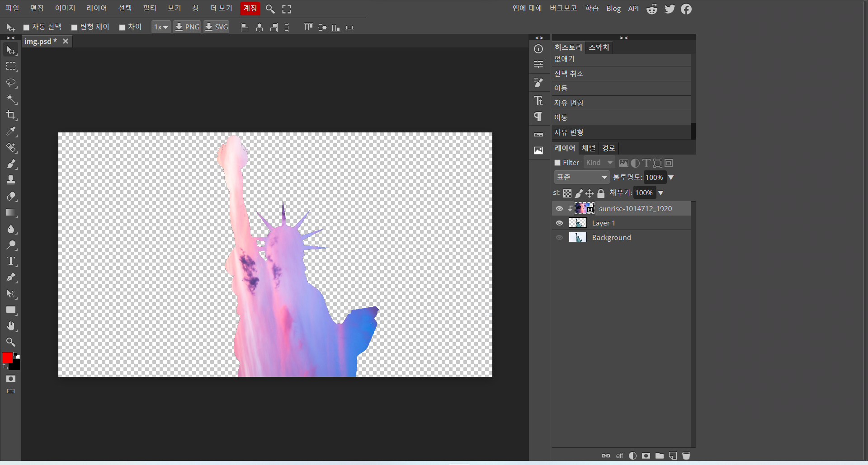The height and width of the screenshot is (465, 868).
Task: Pick the red foreground color swatch
Action: [x=7, y=358]
